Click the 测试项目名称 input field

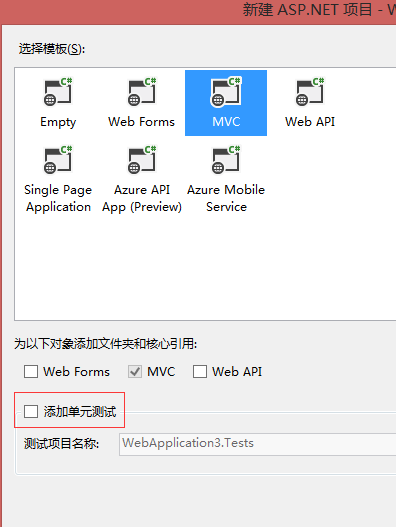258,444
